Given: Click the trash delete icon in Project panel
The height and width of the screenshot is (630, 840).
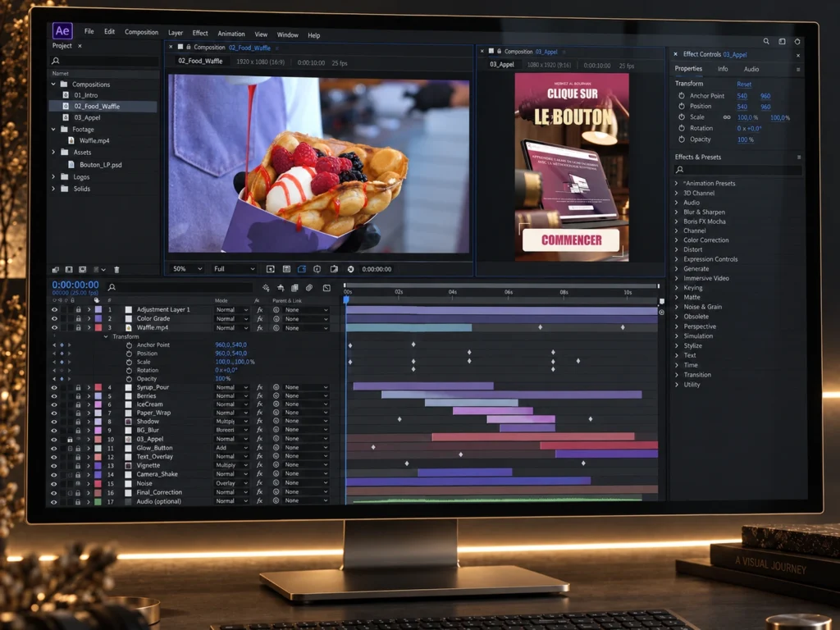Looking at the screenshot, I should coord(116,269).
